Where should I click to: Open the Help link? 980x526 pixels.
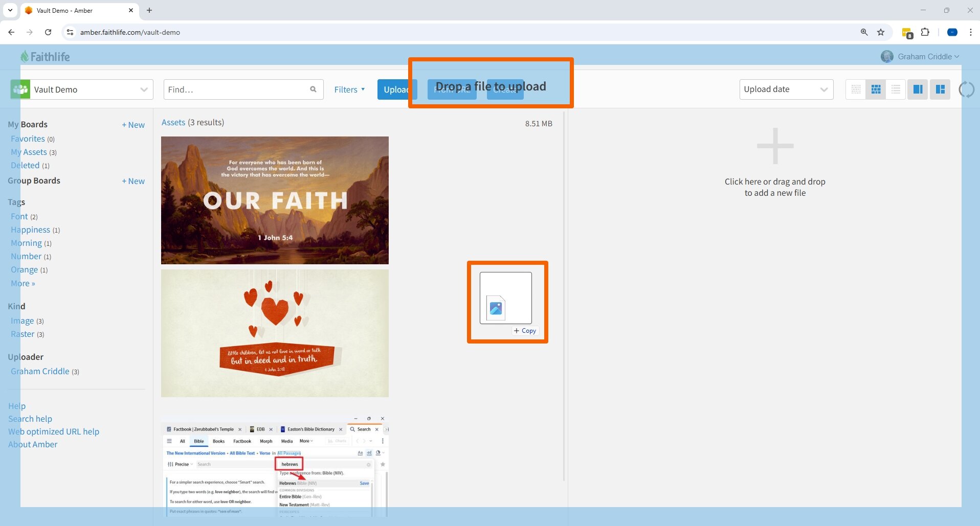pyautogui.click(x=17, y=406)
